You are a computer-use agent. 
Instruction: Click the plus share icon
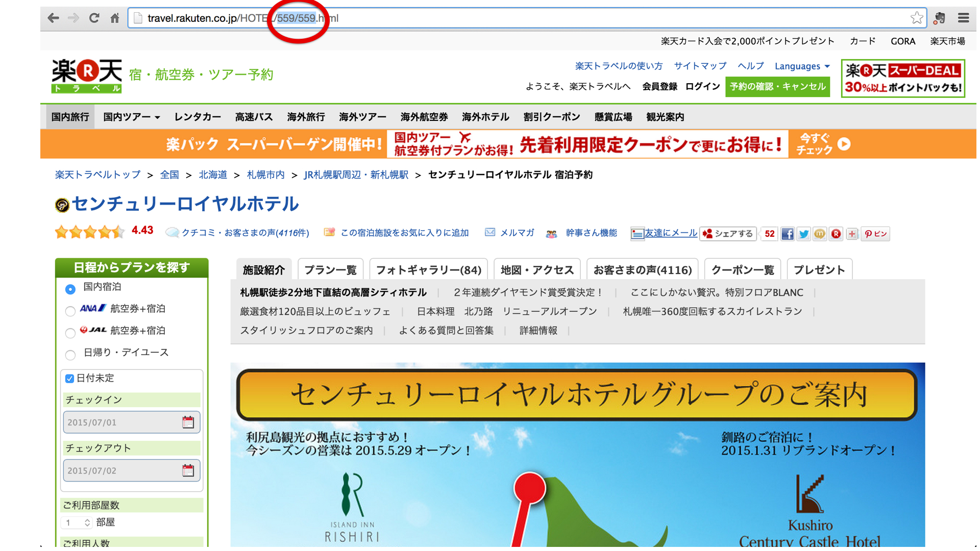tap(852, 234)
